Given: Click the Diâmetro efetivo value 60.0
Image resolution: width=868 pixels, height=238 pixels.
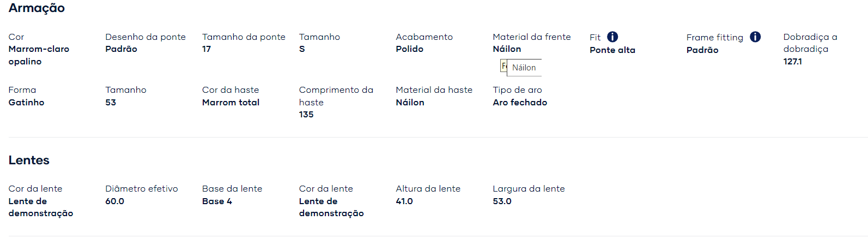Looking at the screenshot, I should click(114, 201).
